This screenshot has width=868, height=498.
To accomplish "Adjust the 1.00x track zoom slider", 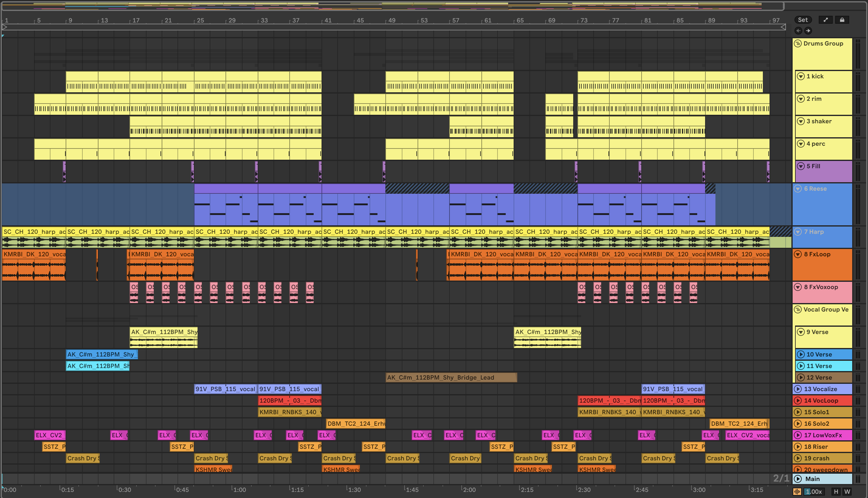I will [814, 492].
